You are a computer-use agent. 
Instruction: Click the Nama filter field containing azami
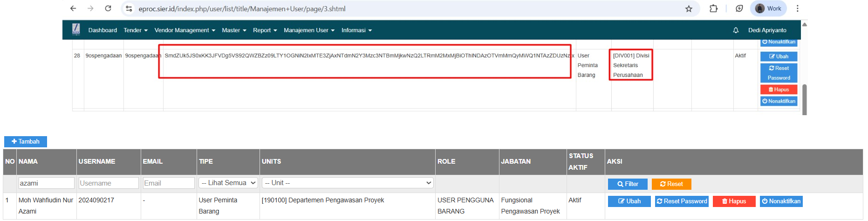coord(46,183)
